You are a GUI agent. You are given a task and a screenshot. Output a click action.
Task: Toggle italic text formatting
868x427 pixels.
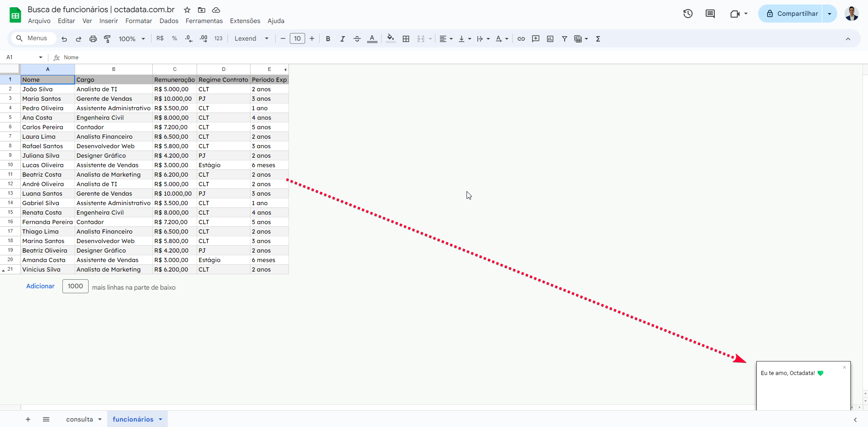(x=343, y=39)
